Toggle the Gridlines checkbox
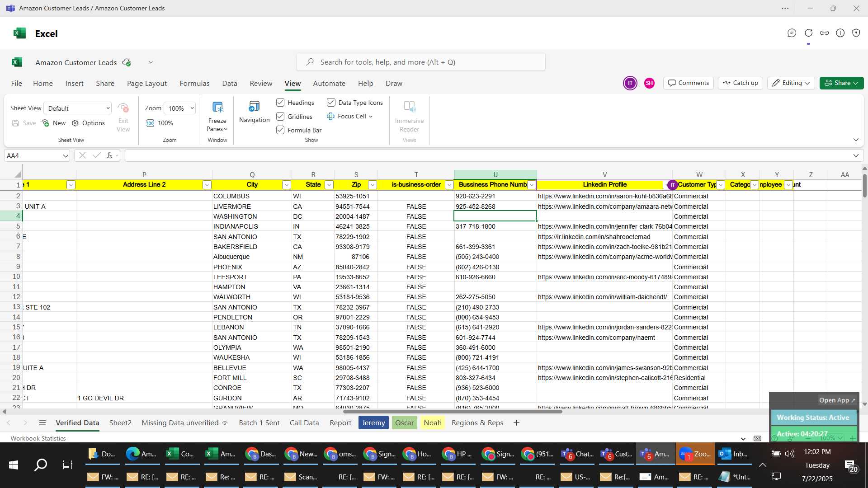Screen dimensions: 868x488 click(280, 116)
